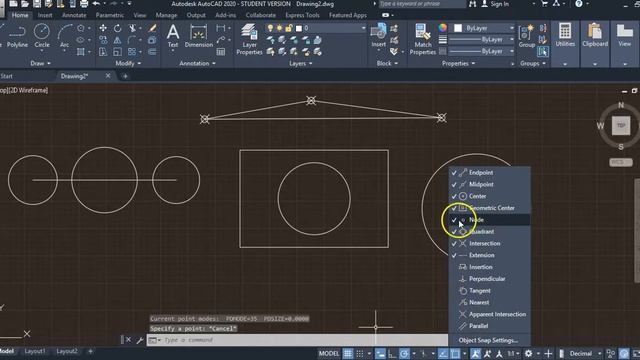Toggle Node object snap
This screenshot has height=360, width=640.
pyautogui.click(x=490, y=220)
